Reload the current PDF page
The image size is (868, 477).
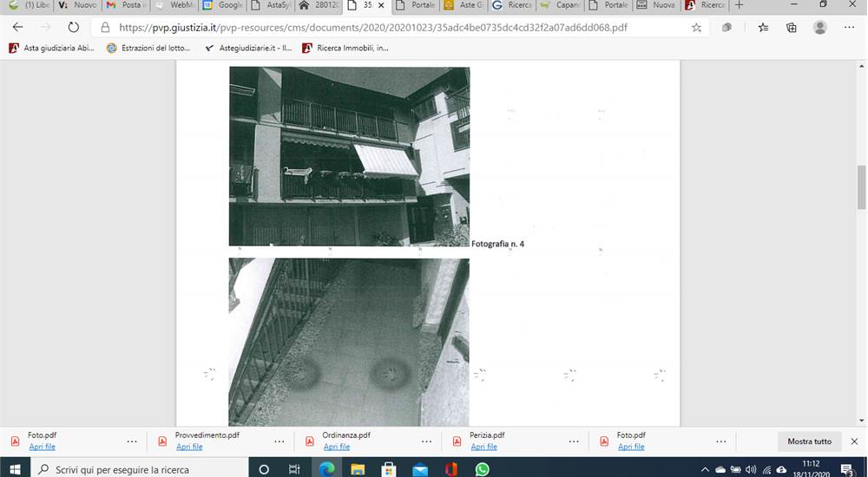(x=73, y=27)
